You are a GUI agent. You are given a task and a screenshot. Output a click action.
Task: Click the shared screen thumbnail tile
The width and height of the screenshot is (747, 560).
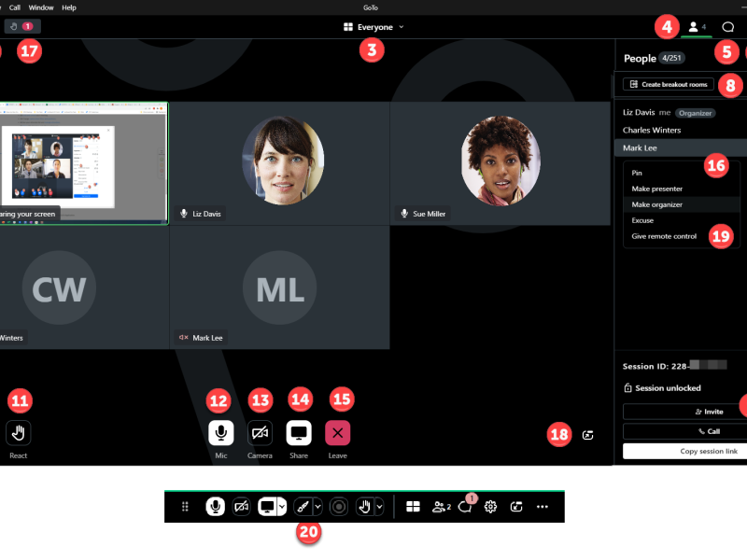click(x=84, y=163)
